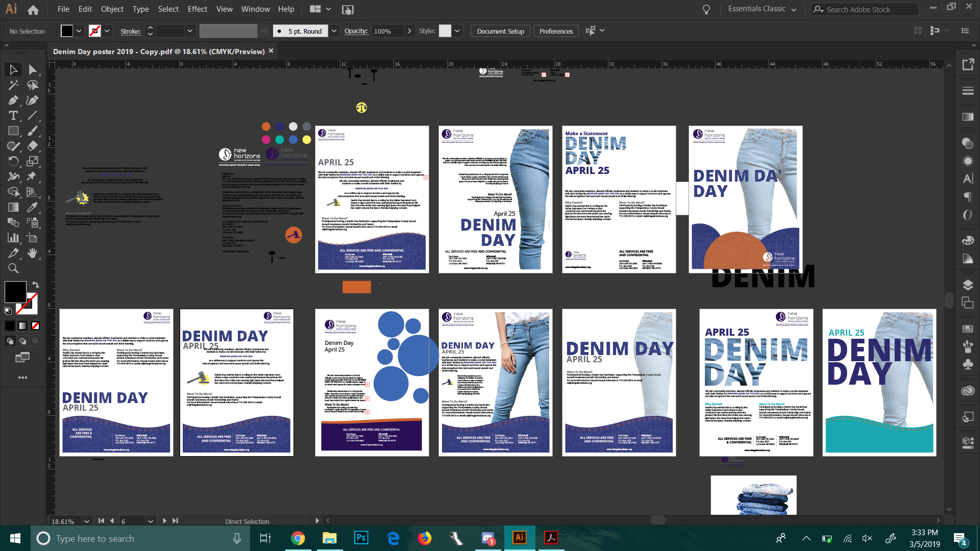Click the Document Setup button

click(x=500, y=31)
